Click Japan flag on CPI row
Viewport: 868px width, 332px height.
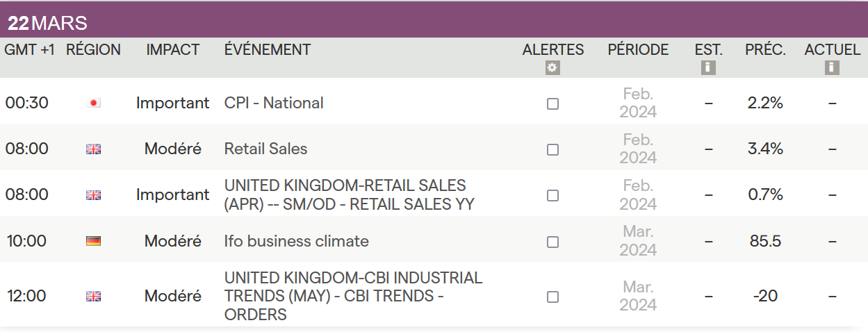click(x=93, y=103)
